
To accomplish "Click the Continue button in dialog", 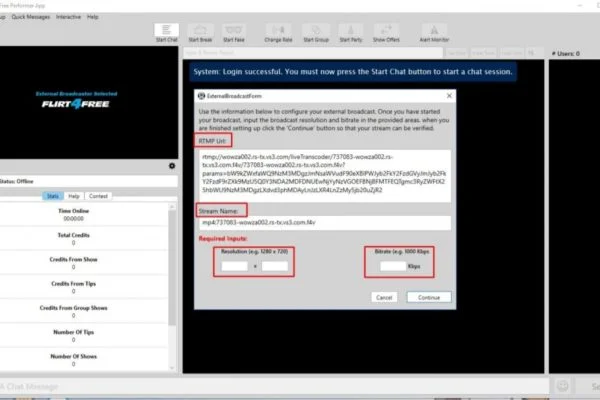I will (x=429, y=297).
